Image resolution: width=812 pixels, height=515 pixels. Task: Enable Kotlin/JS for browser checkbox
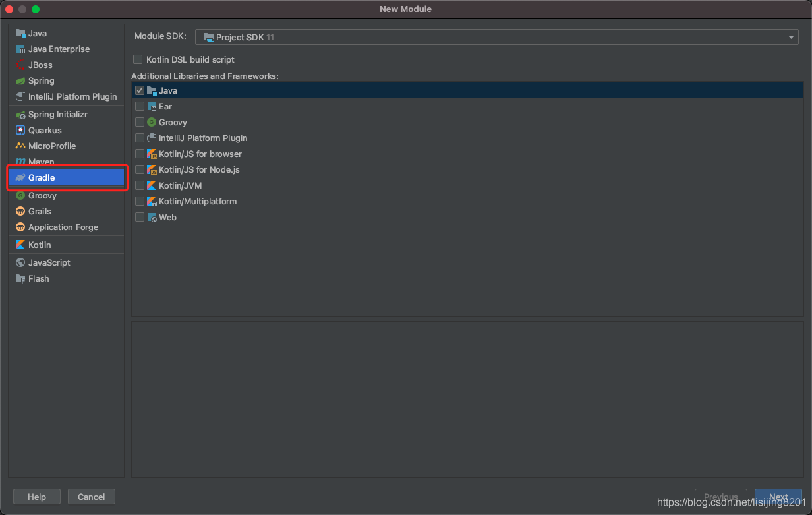pyautogui.click(x=140, y=154)
